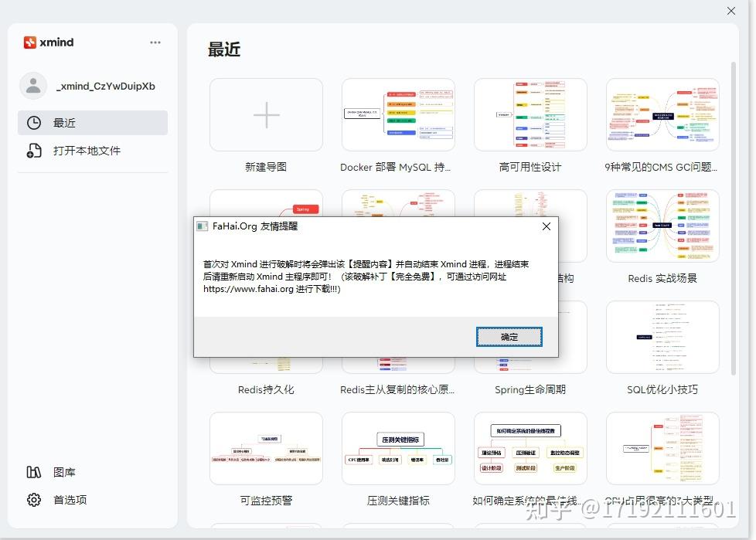The height and width of the screenshot is (540, 756).
Task: Click the username _xmind_CzYwDuipXb
Action: point(106,87)
